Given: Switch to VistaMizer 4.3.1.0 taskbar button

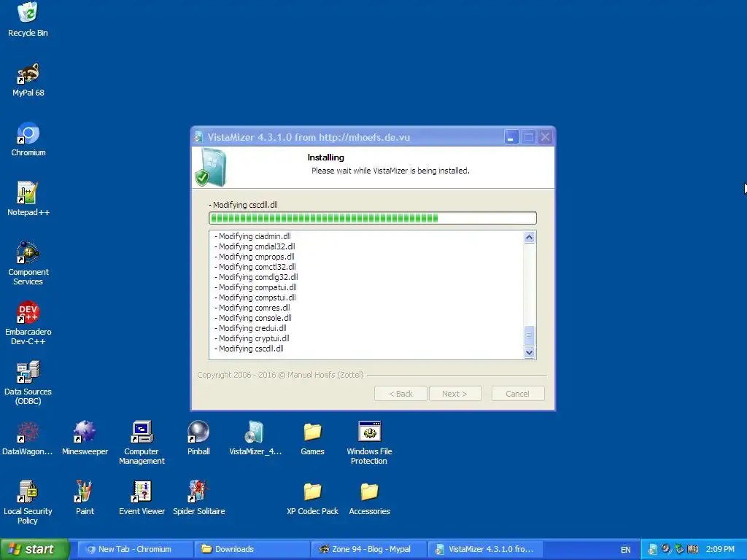Looking at the screenshot, I should pos(485,549).
